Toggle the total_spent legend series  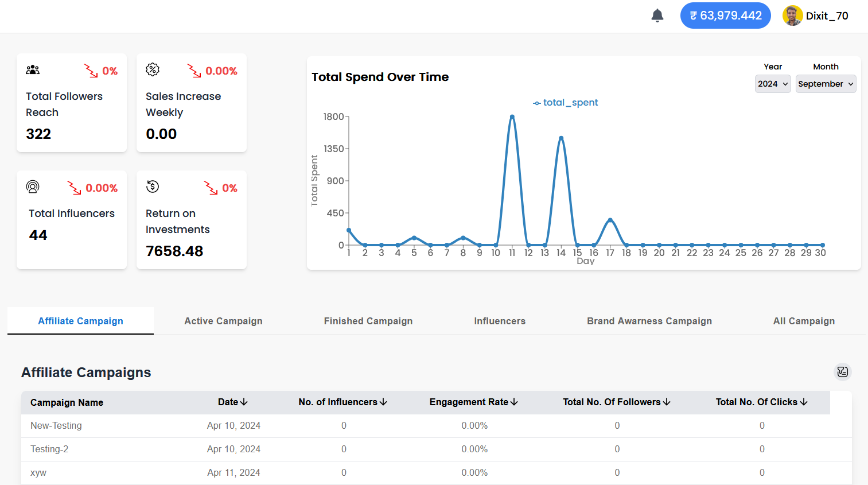point(565,103)
